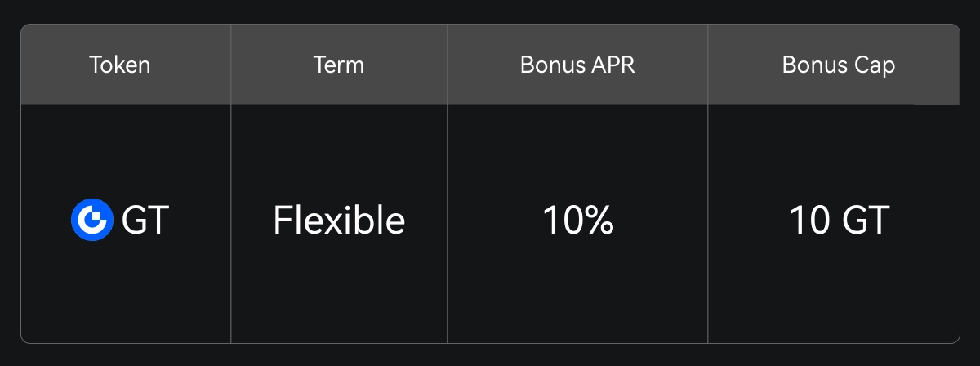
Task: Click the percent sign in the APR value
Action: tap(599, 221)
